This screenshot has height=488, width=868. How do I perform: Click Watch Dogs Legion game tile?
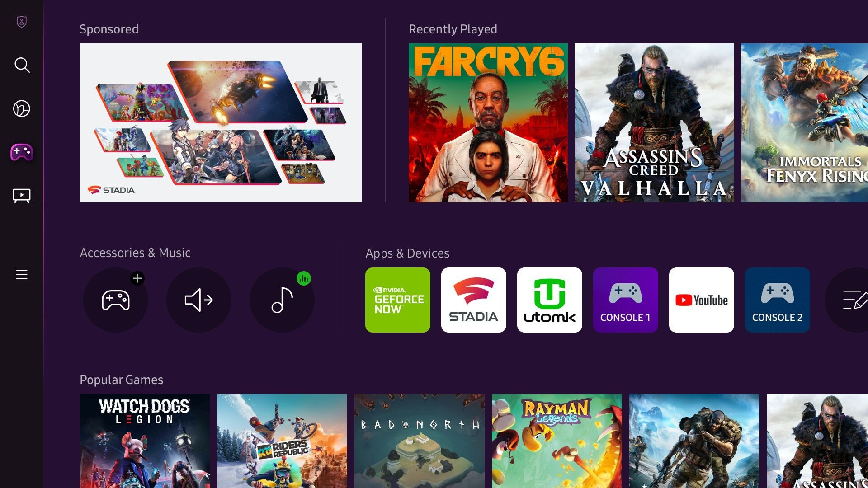(x=145, y=441)
